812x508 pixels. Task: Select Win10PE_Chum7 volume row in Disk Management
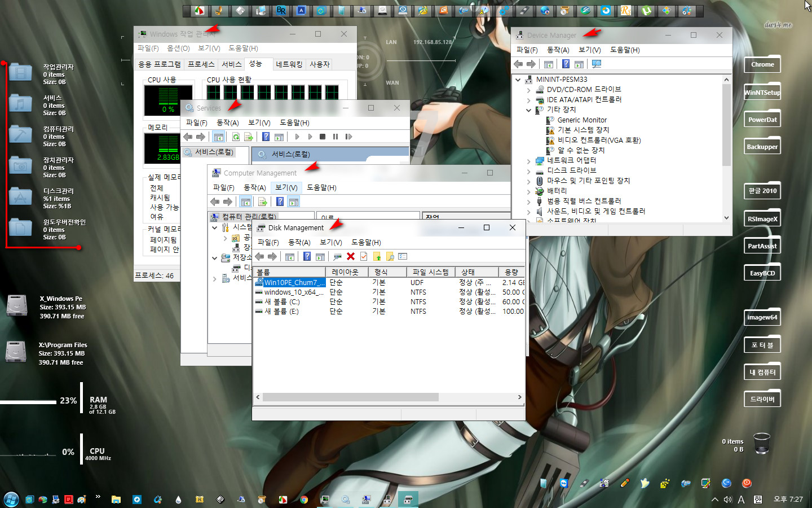pos(389,282)
